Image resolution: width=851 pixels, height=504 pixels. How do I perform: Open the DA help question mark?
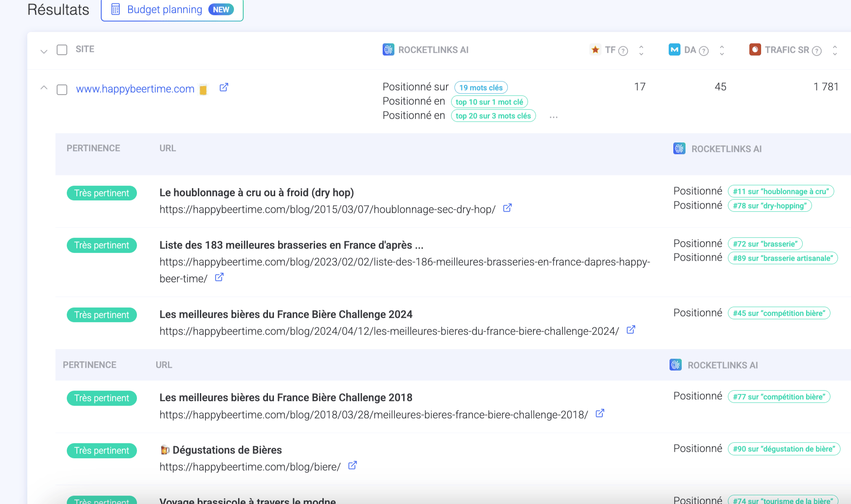click(x=704, y=51)
